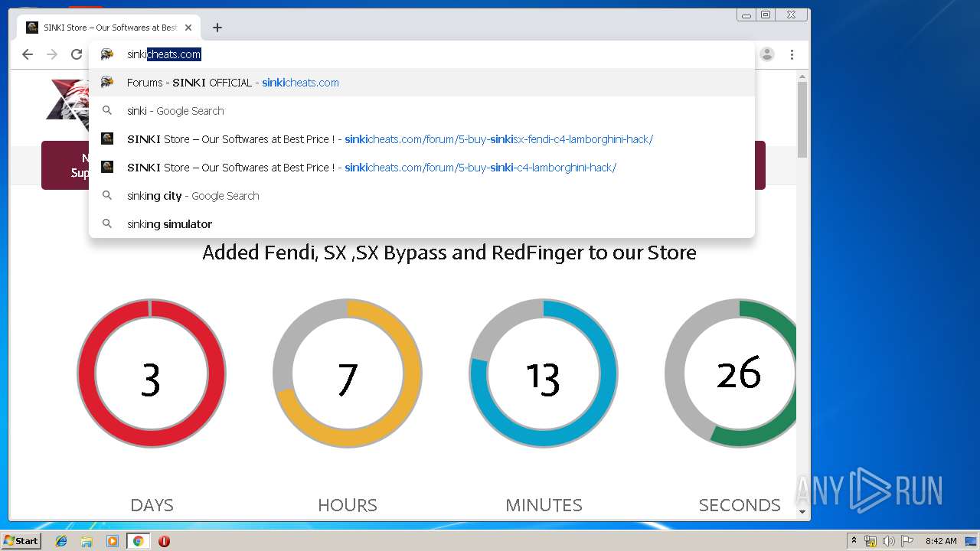Viewport: 980px width, 551px height.
Task: Open the Chrome profile avatar icon
Action: pyautogui.click(x=767, y=54)
